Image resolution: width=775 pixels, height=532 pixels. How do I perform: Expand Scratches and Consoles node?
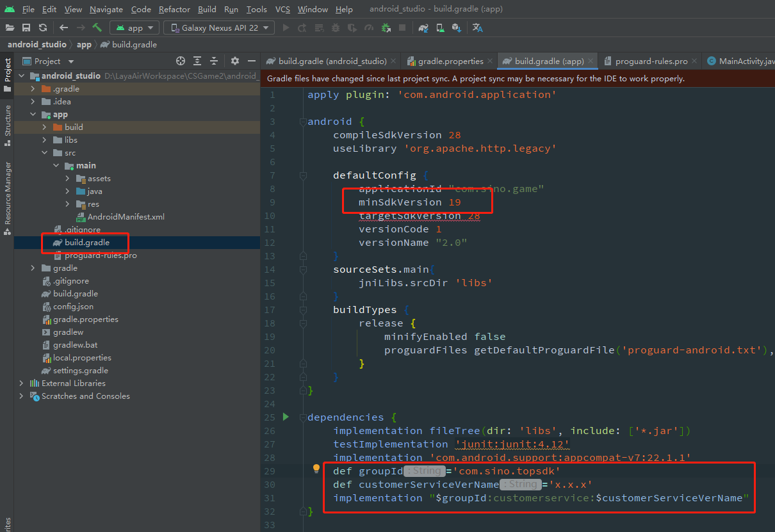click(21, 396)
